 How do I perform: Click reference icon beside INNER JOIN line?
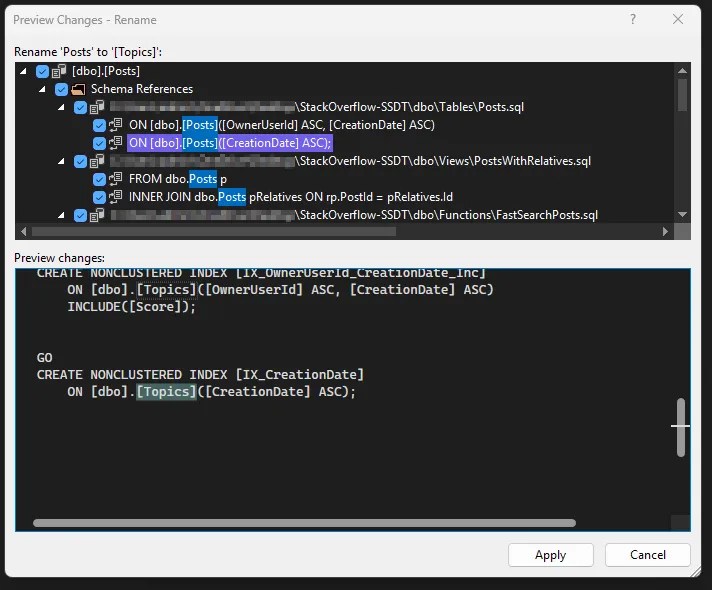point(116,197)
